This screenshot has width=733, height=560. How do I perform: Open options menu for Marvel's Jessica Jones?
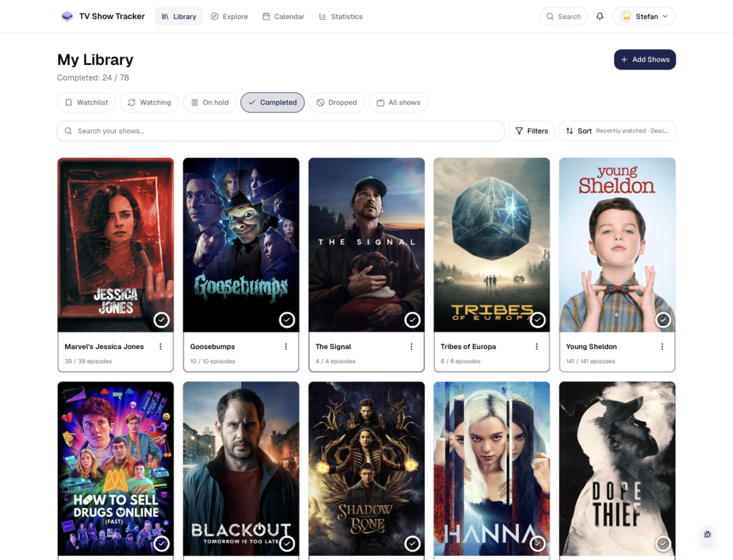coord(160,347)
